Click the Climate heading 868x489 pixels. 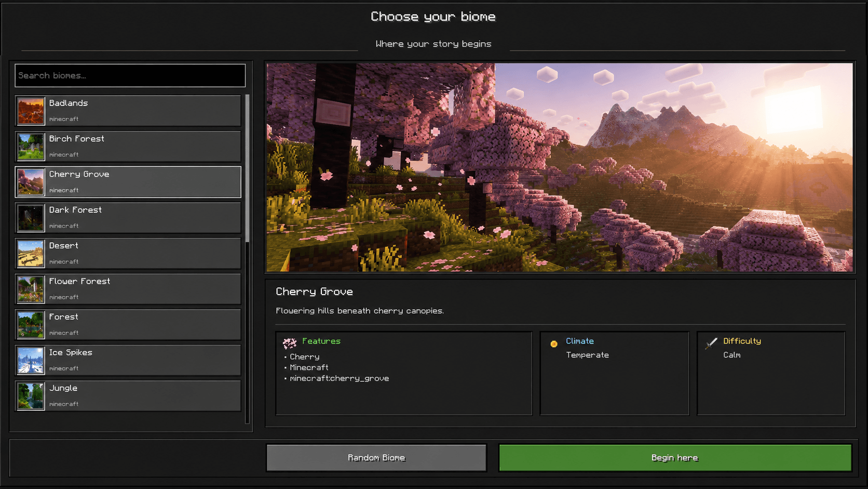pos(580,341)
